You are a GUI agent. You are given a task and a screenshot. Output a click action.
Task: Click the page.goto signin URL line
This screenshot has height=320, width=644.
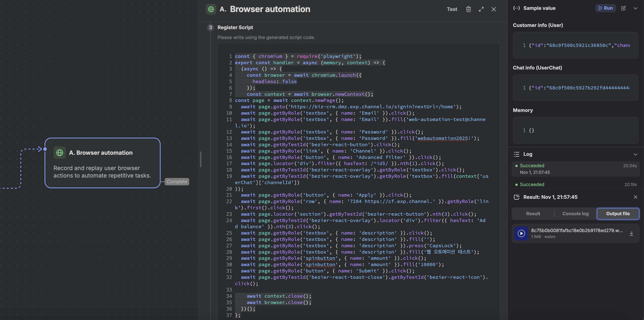pyautogui.click(x=351, y=107)
